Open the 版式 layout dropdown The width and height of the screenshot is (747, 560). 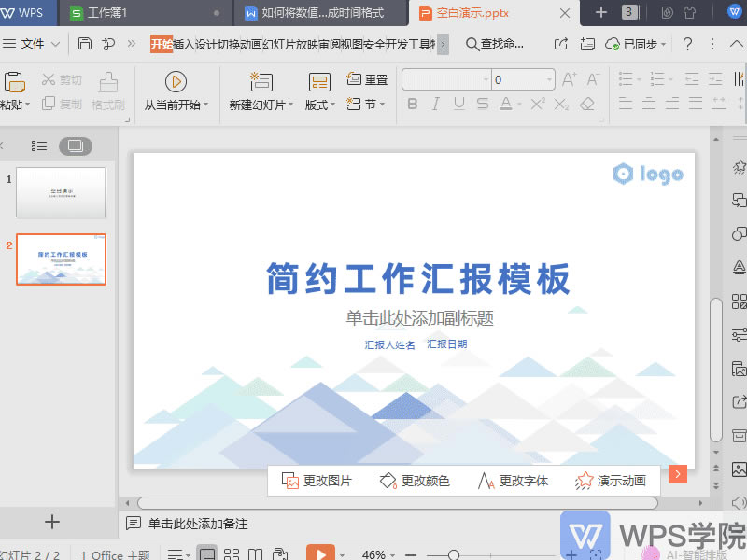(x=318, y=105)
